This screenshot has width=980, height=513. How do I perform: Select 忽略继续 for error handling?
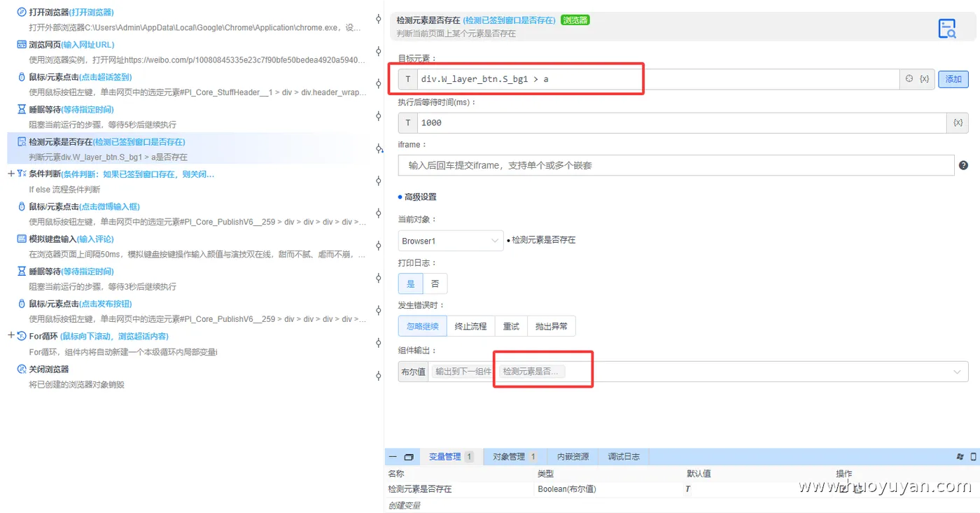pos(423,326)
